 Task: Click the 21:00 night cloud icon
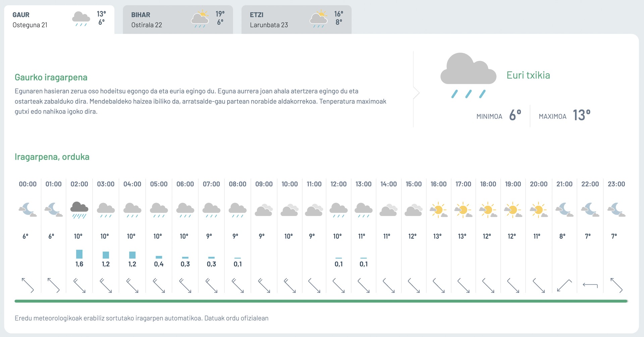pos(564,210)
